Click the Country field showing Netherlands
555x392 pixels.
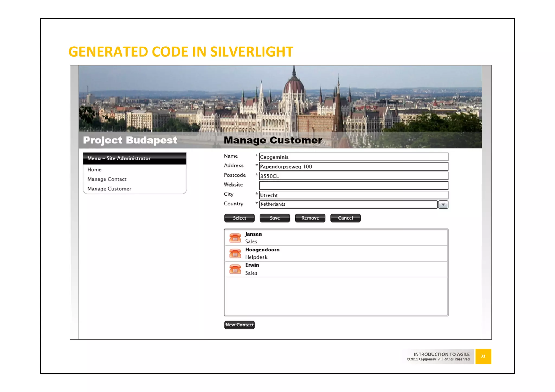[348, 204]
